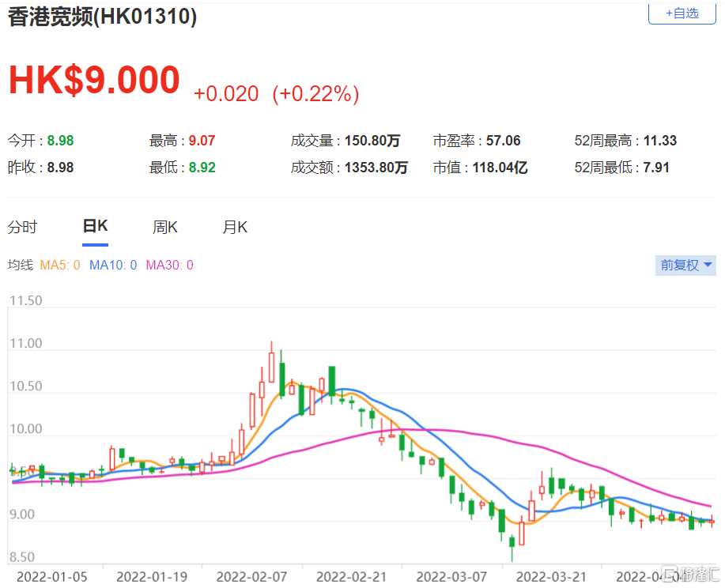Click the MA5 moving average label
The image size is (725, 588).
point(60,265)
